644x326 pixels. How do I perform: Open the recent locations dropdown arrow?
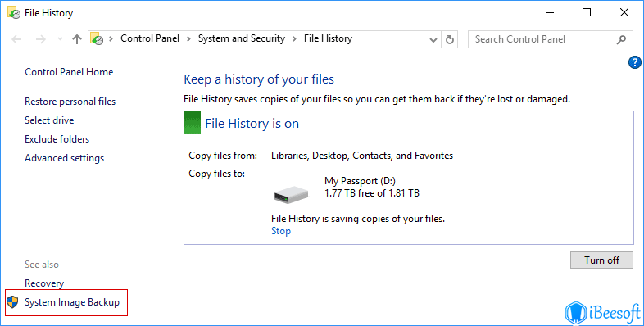coord(60,39)
